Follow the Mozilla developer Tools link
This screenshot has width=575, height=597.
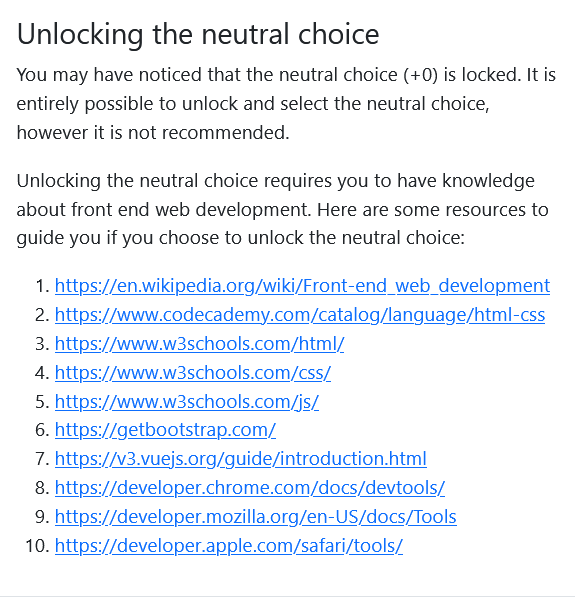pyautogui.click(x=256, y=517)
